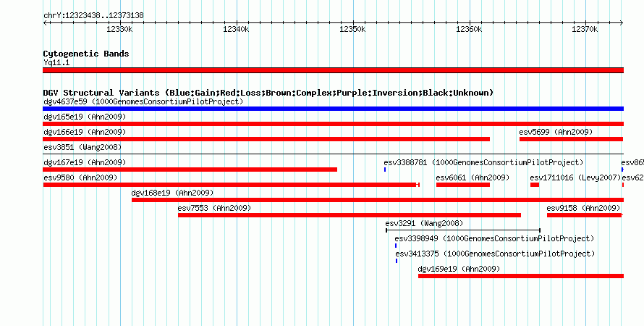The width and height of the screenshot is (644, 326).
Task: Click the red esv7553 loss bar
Action: coord(349,215)
